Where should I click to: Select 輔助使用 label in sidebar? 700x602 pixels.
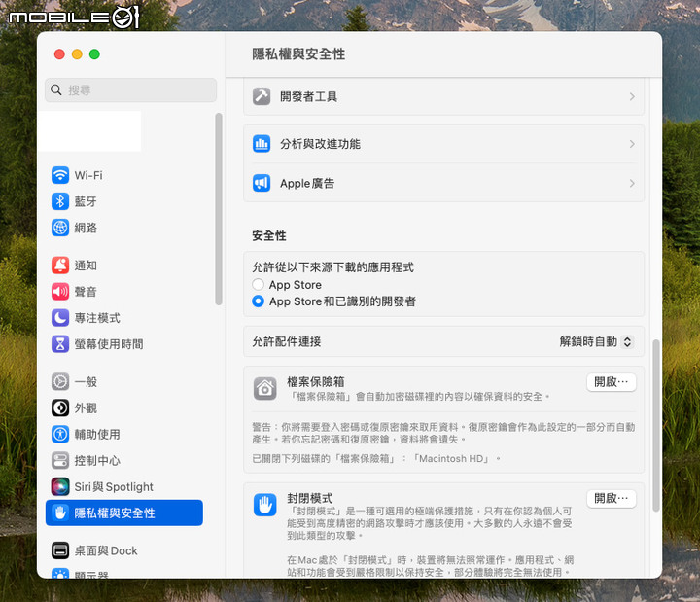97,434
